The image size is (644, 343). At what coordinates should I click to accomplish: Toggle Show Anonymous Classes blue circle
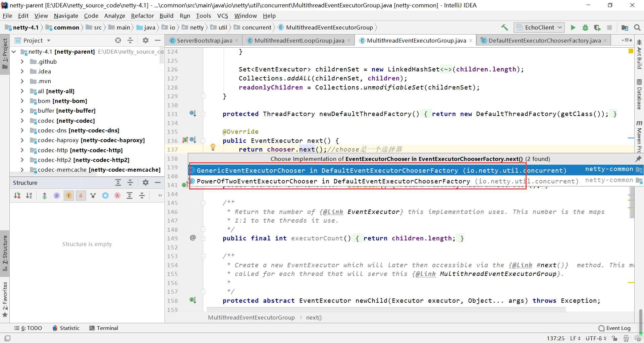(105, 195)
